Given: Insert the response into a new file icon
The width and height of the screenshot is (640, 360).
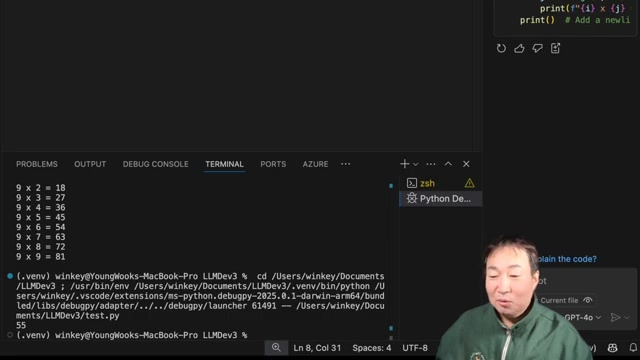Looking at the screenshot, I should pos(556,48).
